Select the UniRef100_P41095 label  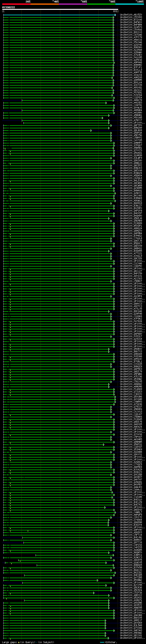pyautogui.click(x=131, y=57)
